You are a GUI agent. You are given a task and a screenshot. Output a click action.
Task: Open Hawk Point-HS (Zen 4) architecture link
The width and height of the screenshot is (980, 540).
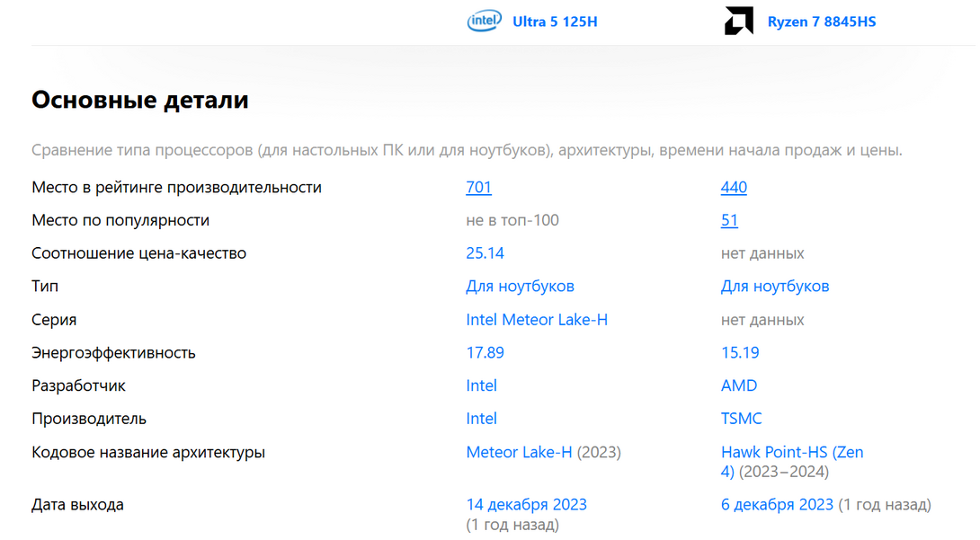click(791, 453)
